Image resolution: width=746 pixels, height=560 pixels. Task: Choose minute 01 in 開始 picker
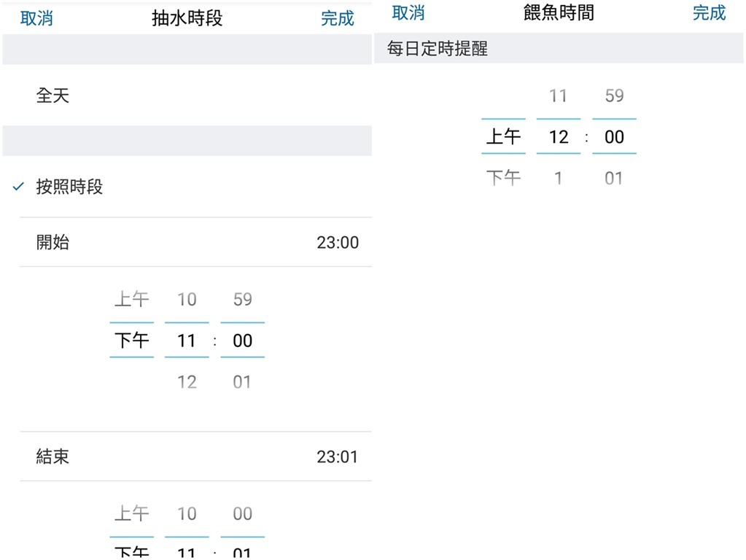(242, 381)
